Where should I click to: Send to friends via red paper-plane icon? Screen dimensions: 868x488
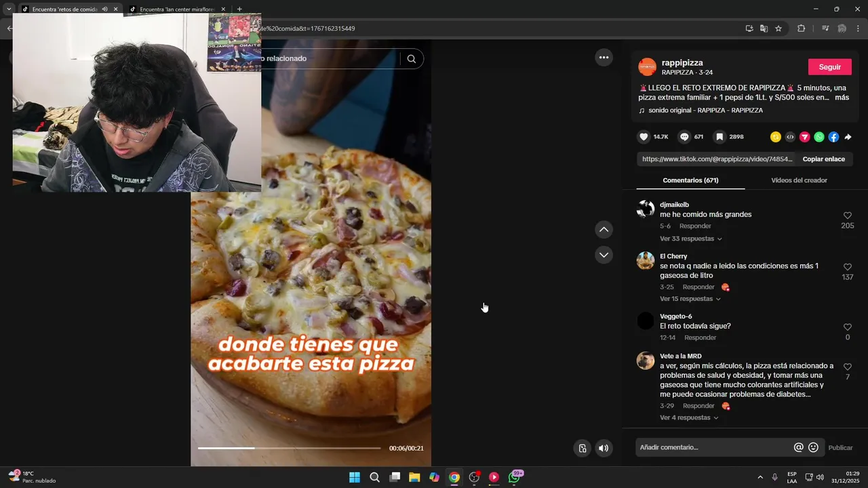coord(804,137)
